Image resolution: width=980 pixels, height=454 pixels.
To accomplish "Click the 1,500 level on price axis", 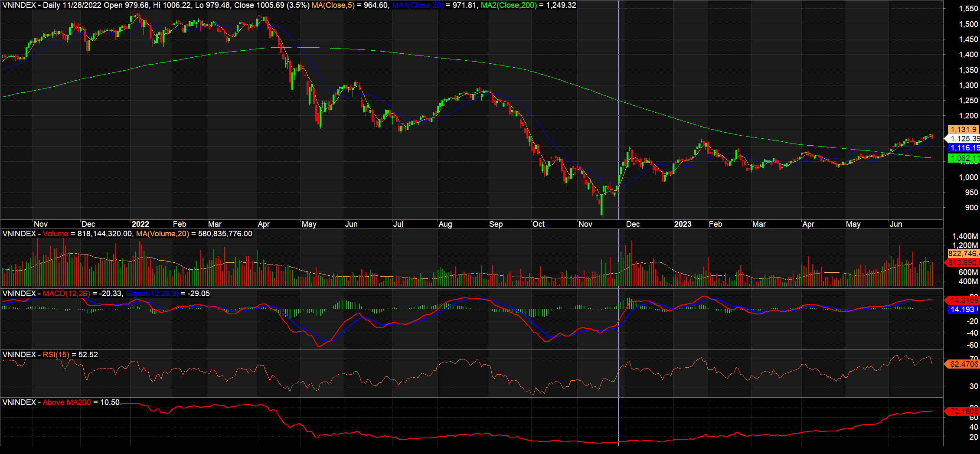I will 968,24.
